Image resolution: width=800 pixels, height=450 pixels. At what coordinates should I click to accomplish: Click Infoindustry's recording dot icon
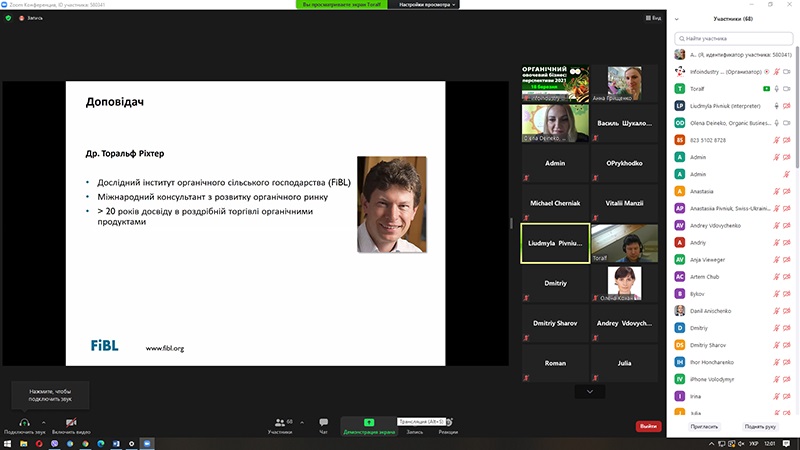tap(767, 72)
